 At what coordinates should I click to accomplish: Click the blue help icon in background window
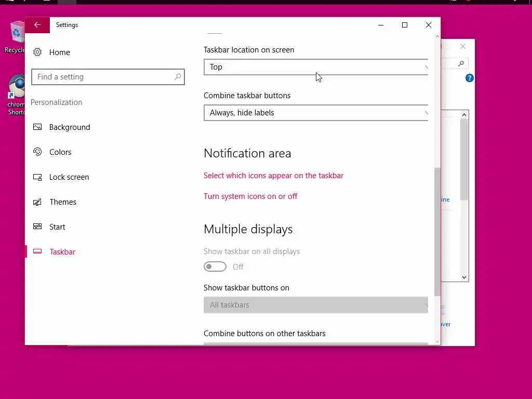pyautogui.click(x=469, y=78)
